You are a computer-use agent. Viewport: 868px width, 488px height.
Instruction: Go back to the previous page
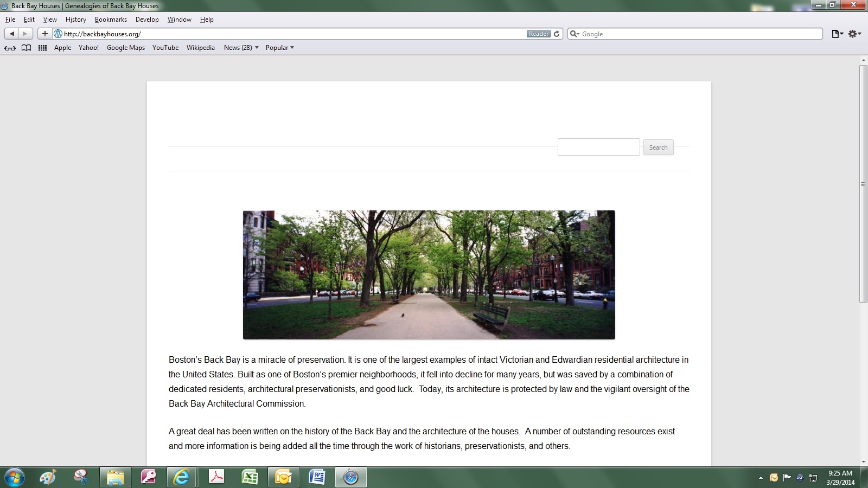tap(12, 34)
